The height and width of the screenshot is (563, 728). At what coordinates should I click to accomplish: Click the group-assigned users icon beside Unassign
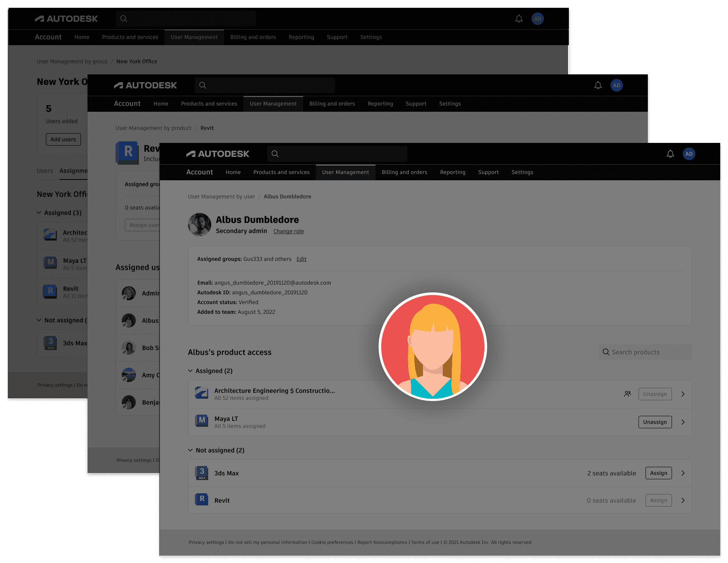point(627,394)
